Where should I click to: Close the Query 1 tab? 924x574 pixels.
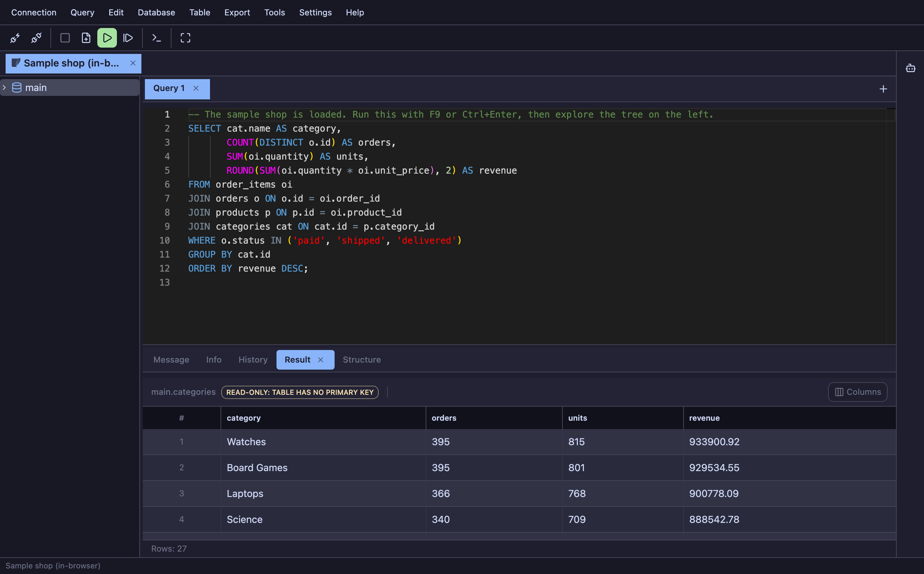(x=196, y=88)
